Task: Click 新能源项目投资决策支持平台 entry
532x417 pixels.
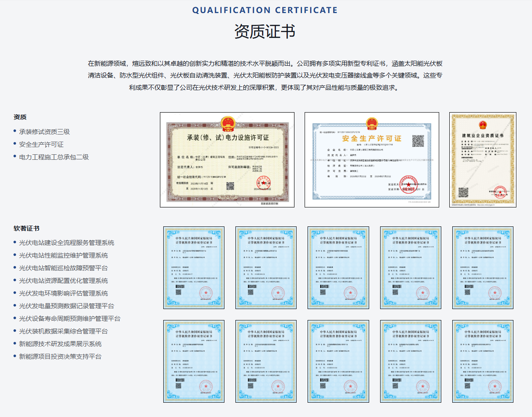Action: click(x=60, y=356)
